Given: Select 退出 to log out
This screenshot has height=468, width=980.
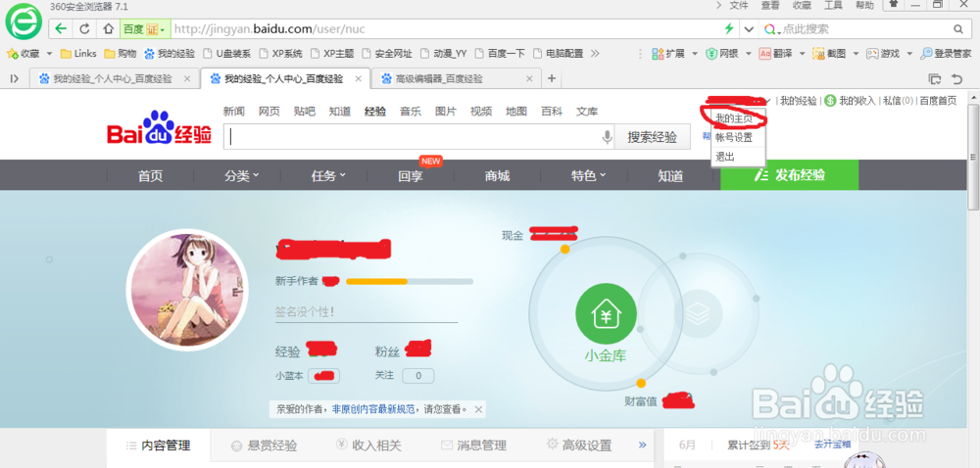Looking at the screenshot, I should pos(725,157).
